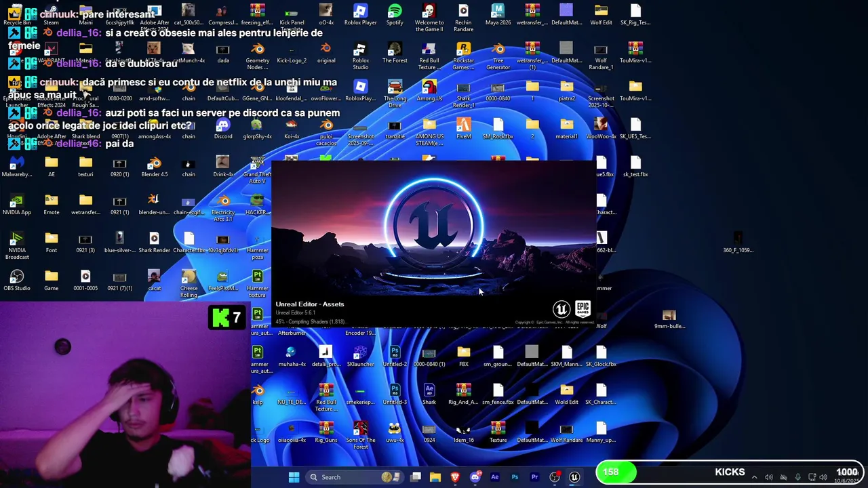
Task: Select the Geometry Nodes blend file
Action: point(257,56)
